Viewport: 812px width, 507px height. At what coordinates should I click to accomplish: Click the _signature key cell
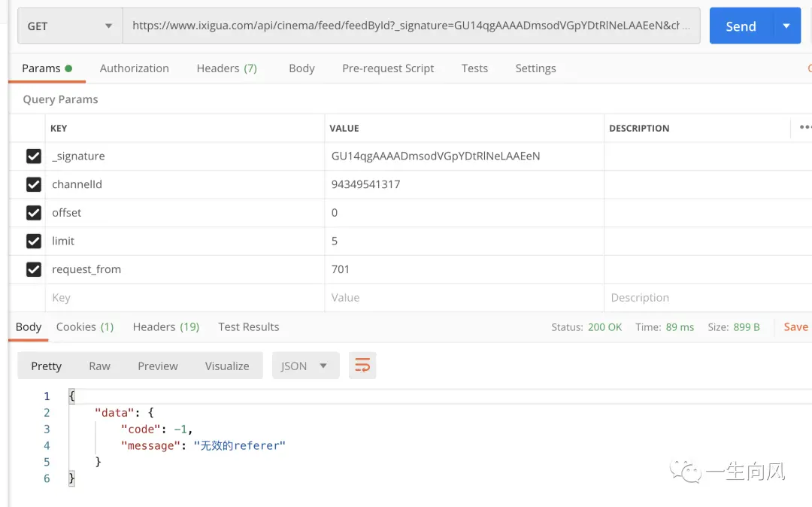click(185, 156)
